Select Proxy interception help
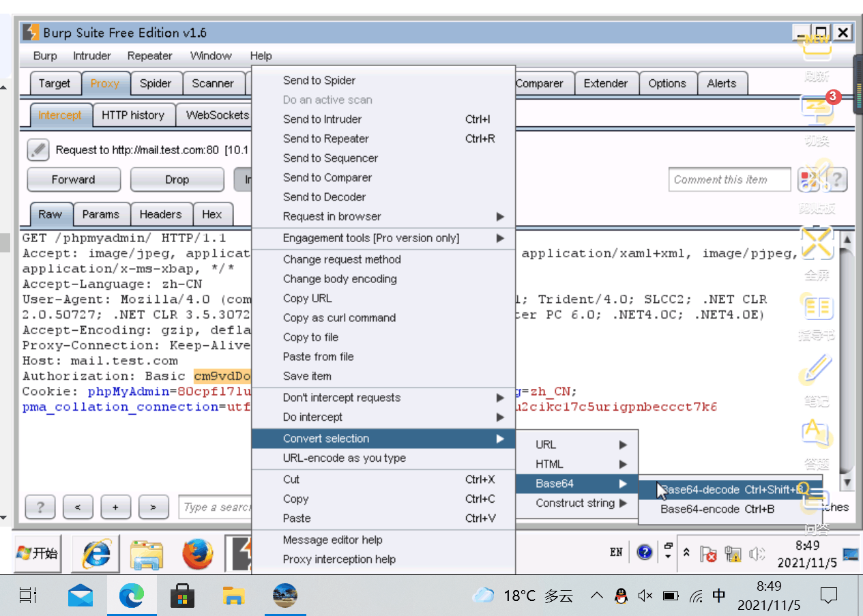Image resolution: width=863 pixels, height=616 pixels. 383,559
